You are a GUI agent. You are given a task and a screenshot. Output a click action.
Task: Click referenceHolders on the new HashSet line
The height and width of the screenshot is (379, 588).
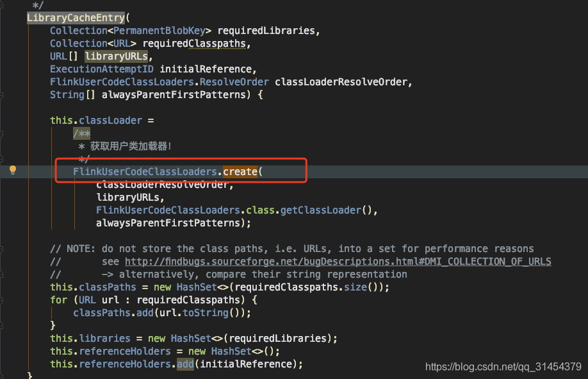click(125, 351)
